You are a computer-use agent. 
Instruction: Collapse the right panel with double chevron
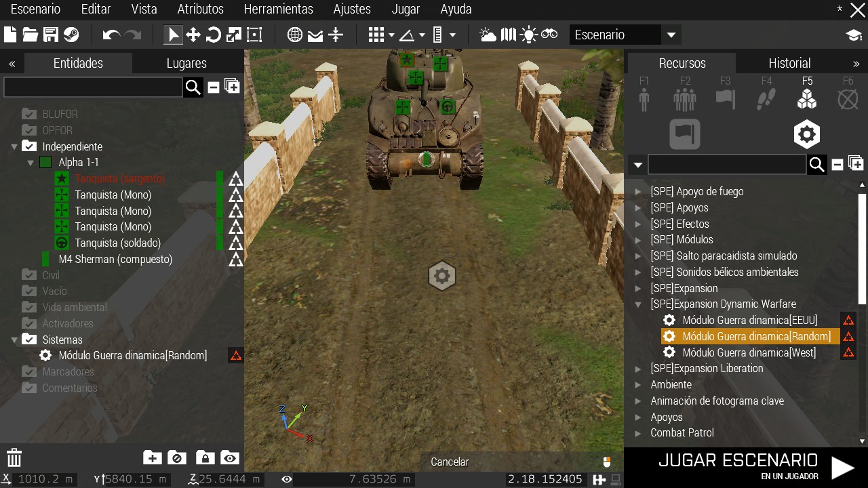point(856,64)
